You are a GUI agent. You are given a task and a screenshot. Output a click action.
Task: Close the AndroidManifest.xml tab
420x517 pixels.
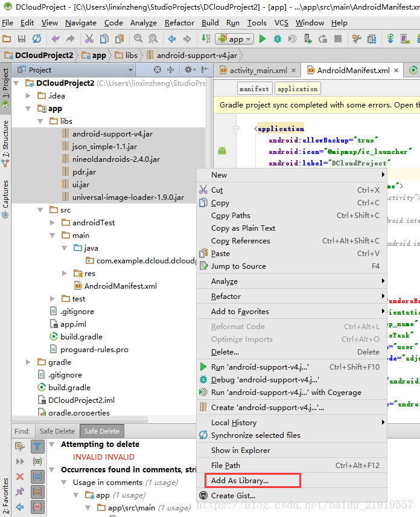tap(396, 70)
